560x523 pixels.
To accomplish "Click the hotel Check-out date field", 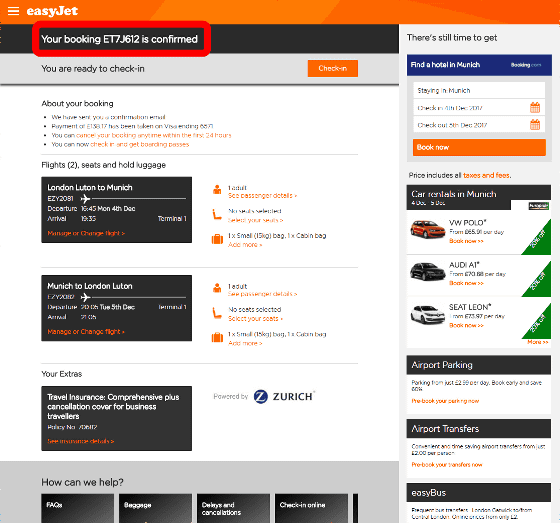I will coord(479,125).
